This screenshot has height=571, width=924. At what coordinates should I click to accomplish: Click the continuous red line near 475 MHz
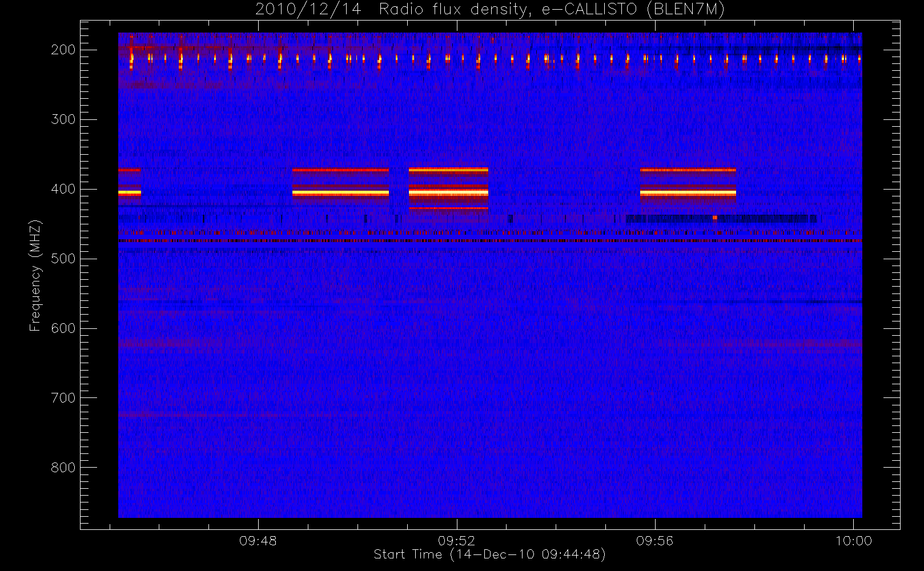(490, 241)
